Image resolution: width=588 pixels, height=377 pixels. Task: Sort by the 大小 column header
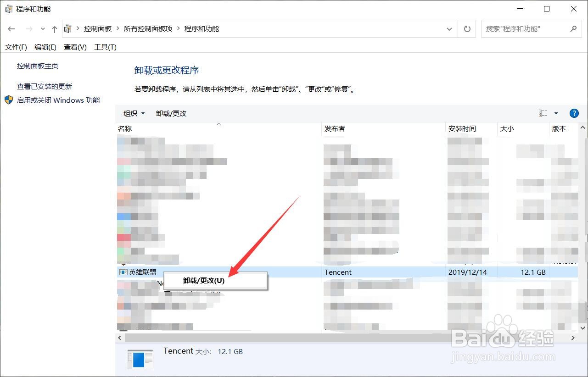point(523,129)
